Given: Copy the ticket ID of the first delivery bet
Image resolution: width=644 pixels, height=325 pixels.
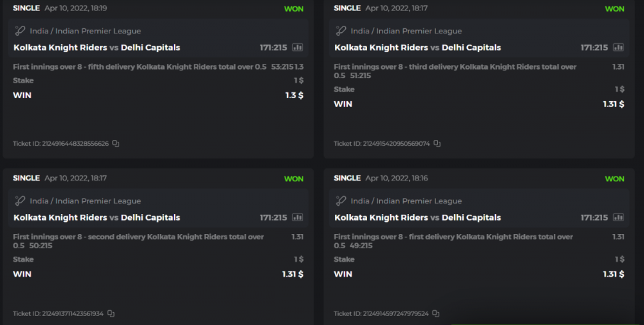Looking at the screenshot, I should [x=436, y=314].
